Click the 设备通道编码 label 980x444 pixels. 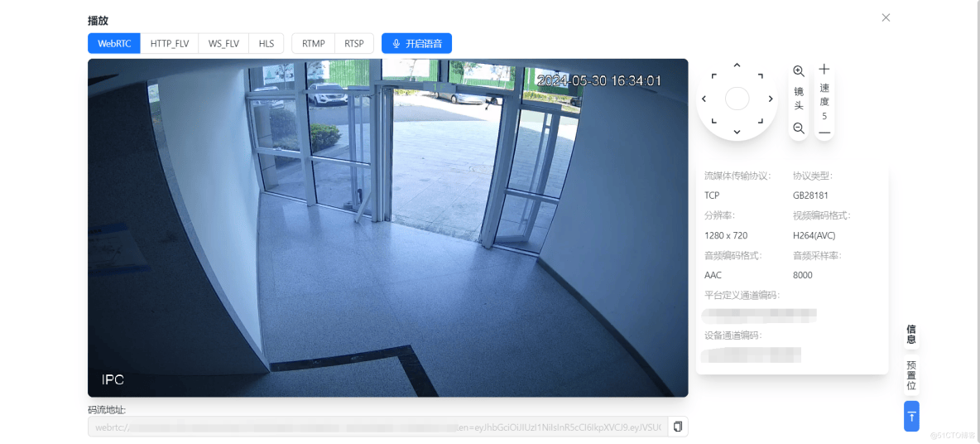point(733,335)
